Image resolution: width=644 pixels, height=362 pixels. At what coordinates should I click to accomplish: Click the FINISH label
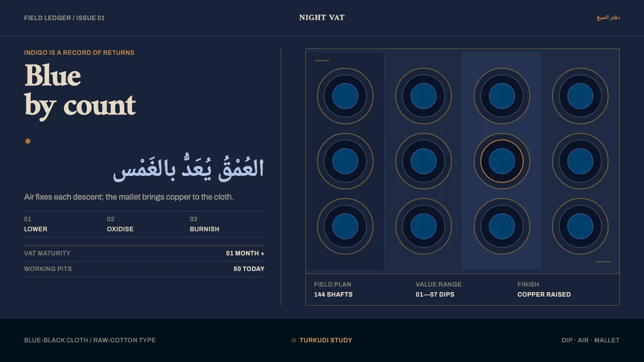(528, 285)
